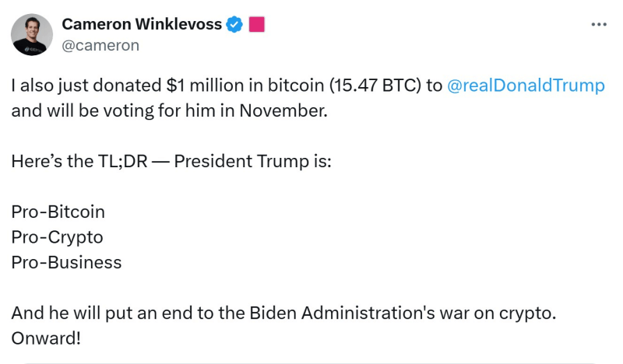Open Cameron Winklevoss's profile avatar photo

tap(32, 35)
